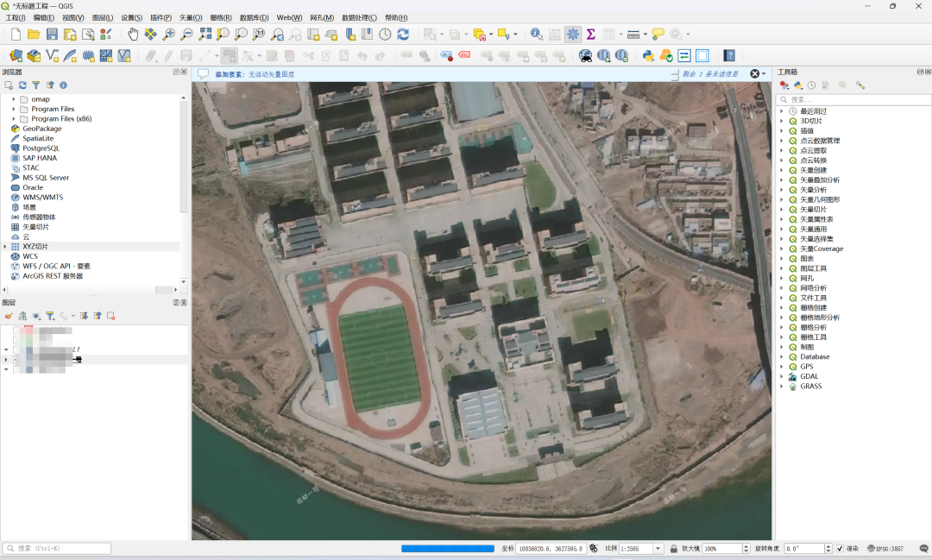932x560 pixels.
Task: Open the Identify Features tool
Action: coord(536,35)
